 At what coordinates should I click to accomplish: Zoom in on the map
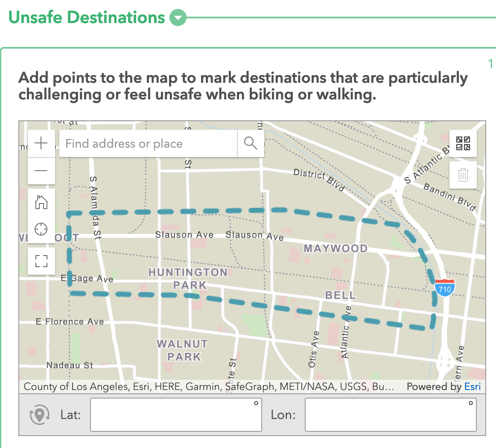coord(41,143)
